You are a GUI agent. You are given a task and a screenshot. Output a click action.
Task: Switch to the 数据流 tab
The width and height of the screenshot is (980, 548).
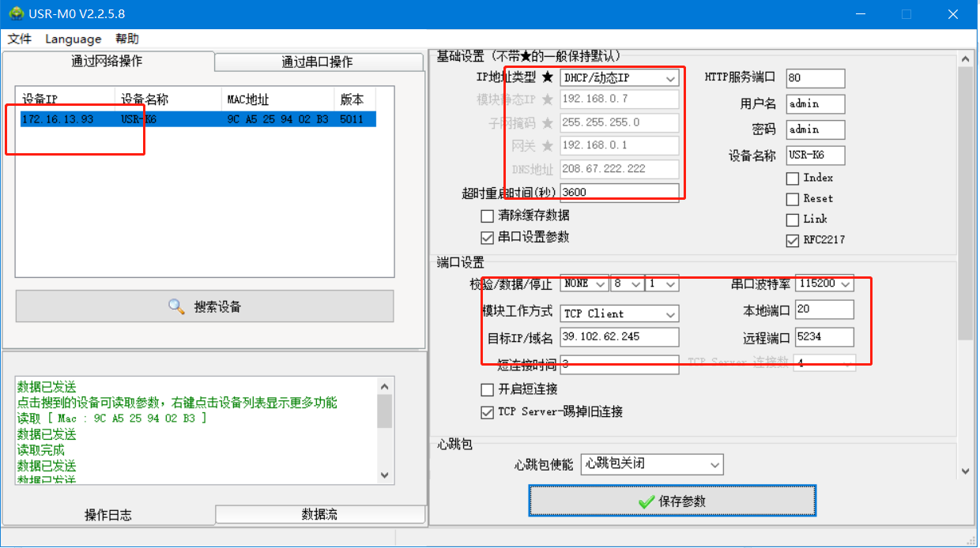point(319,515)
